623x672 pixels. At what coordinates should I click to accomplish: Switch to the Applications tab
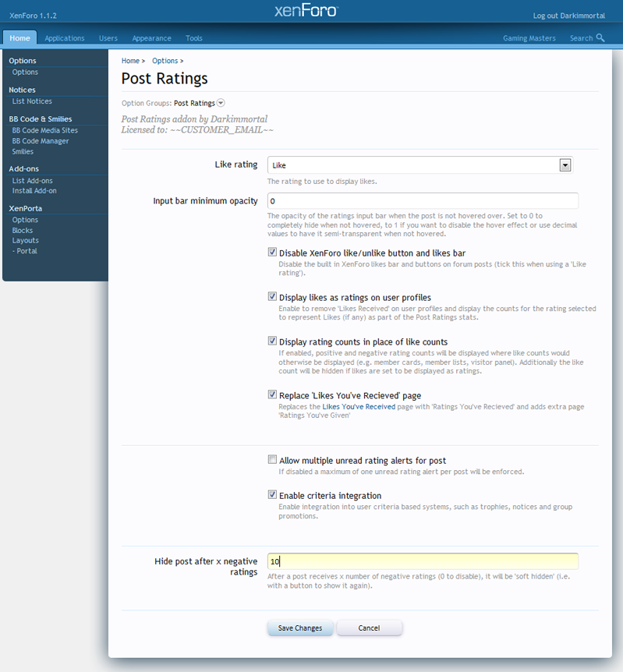[x=65, y=38]
